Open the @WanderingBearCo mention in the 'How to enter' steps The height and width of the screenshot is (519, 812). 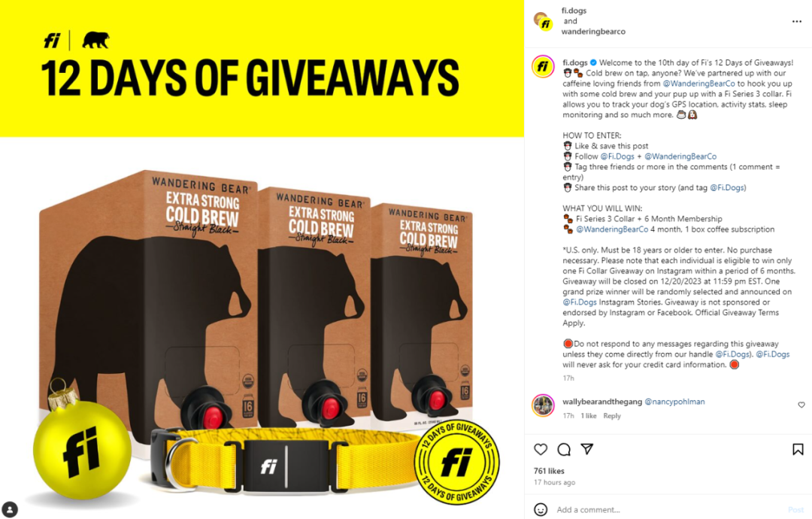point(680,156)
